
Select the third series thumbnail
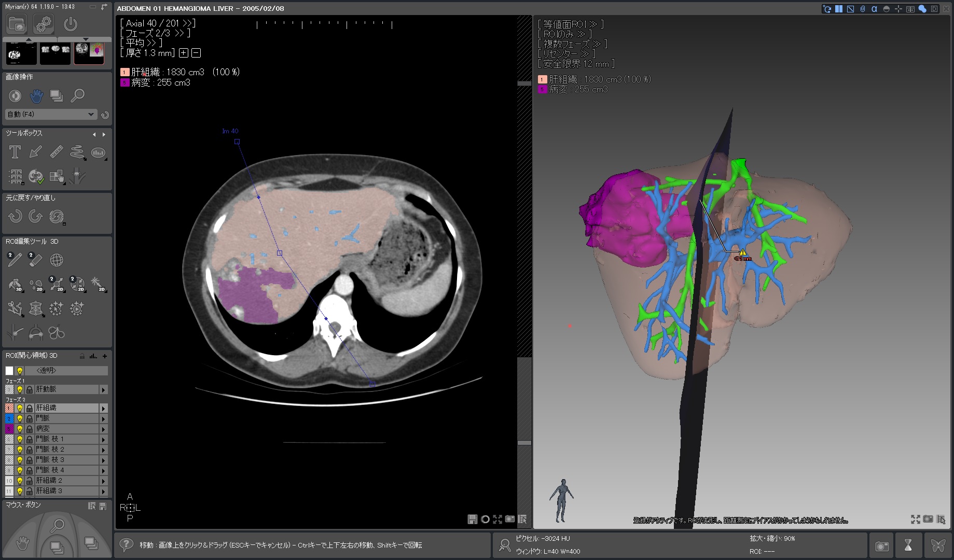pos(89,53)
